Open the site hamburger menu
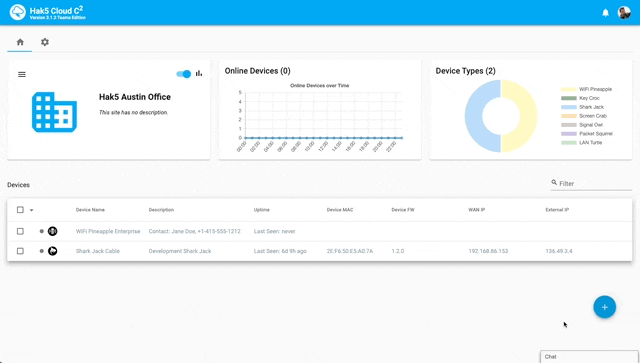This screenshot has height=363, width=640. click(22, 74)
